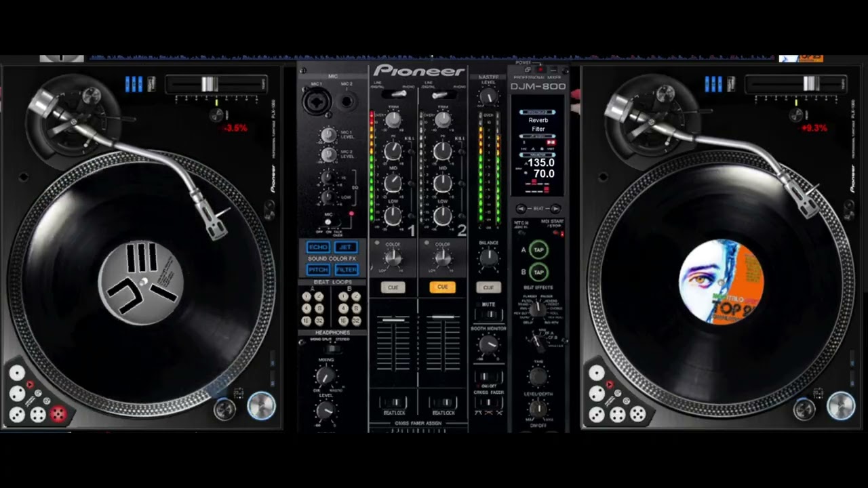Turn the BALANCE knob
The image size is (868, 488).
[x=488, y=258]
